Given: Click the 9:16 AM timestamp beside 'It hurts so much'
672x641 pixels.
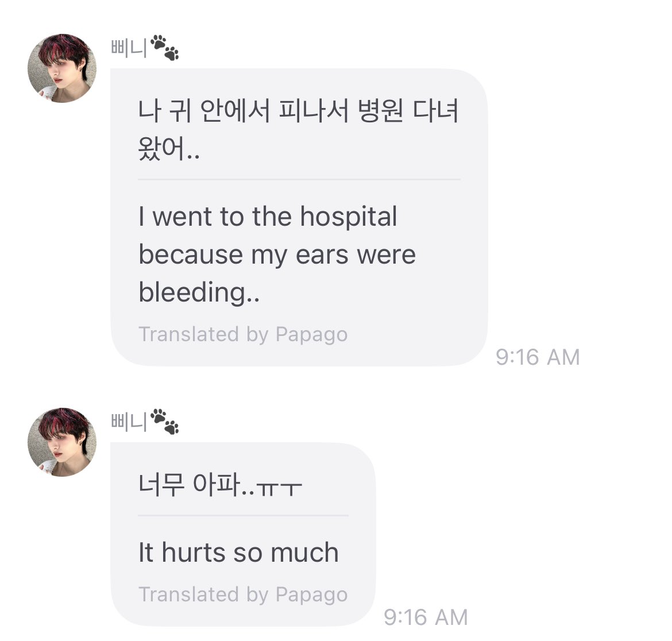Looking at the screenshot, I should [426, 617].
